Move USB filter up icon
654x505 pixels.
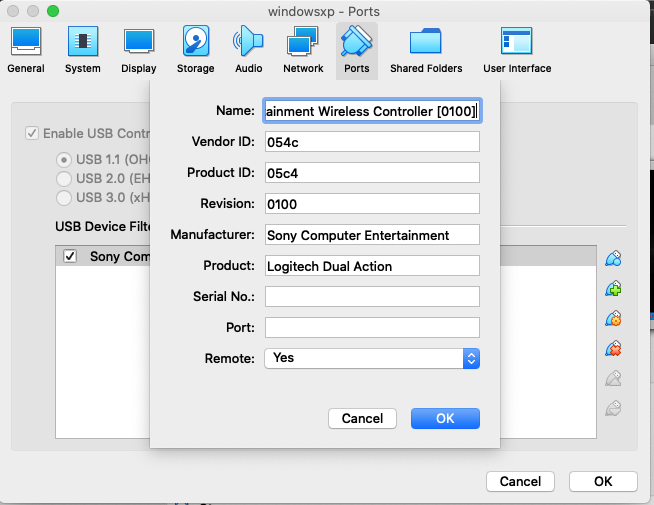click(x=613, y=379)
